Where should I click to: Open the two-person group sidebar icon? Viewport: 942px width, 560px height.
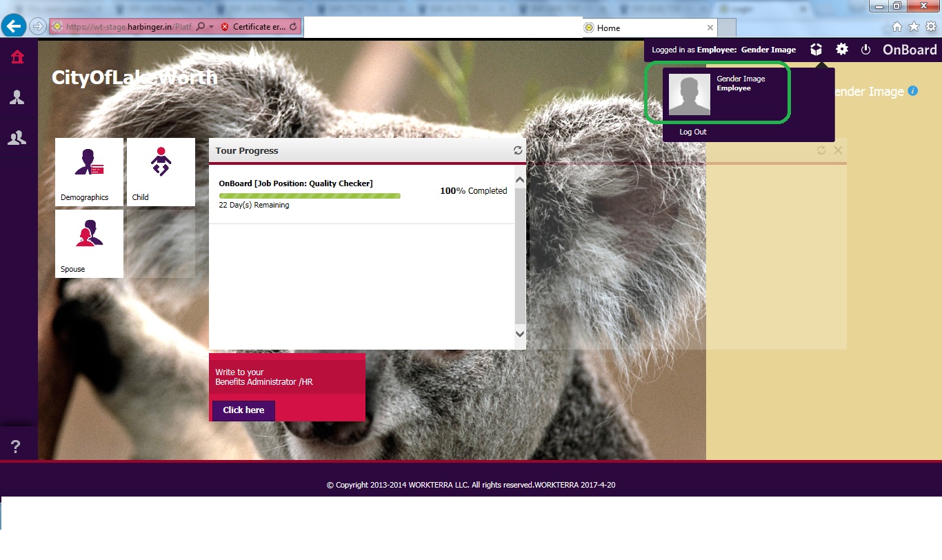tap(17, 138)
